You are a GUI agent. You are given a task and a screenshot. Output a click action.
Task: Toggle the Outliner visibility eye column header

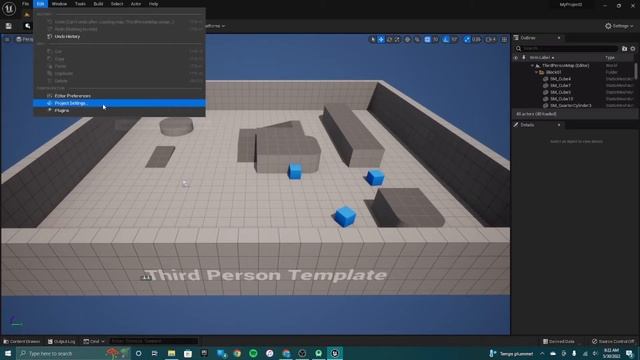tap(516, 58)
